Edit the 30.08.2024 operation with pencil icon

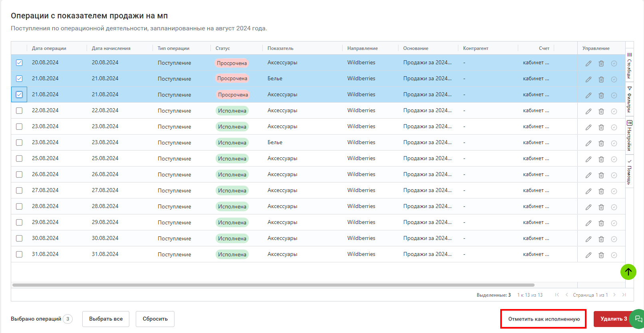tap(589, 239)
